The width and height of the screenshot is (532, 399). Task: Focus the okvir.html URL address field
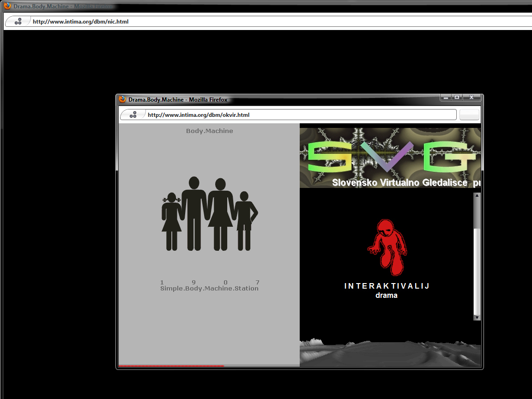pos(300,115)
